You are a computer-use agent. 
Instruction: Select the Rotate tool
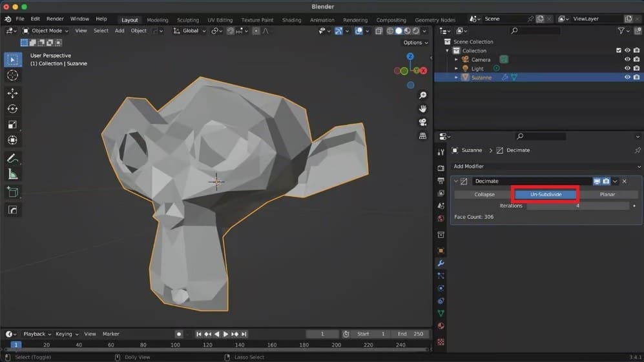(13, 109)
